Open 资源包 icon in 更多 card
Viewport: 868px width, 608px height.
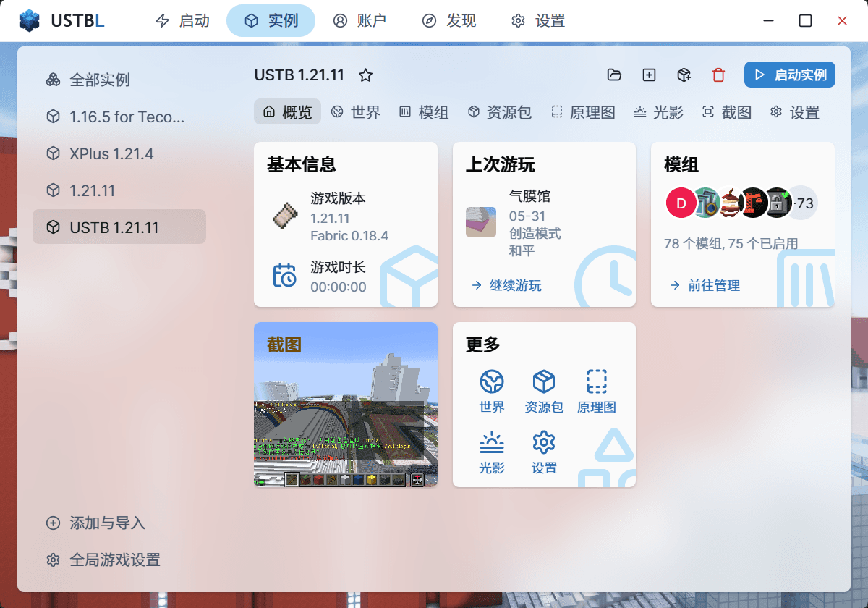544,392
